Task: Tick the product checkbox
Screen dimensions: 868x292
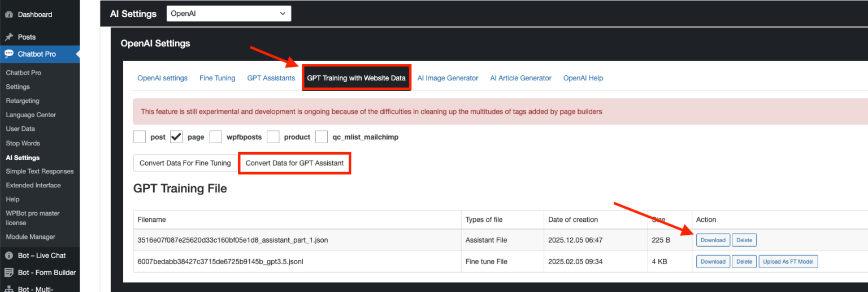Action: coord(274,137)
